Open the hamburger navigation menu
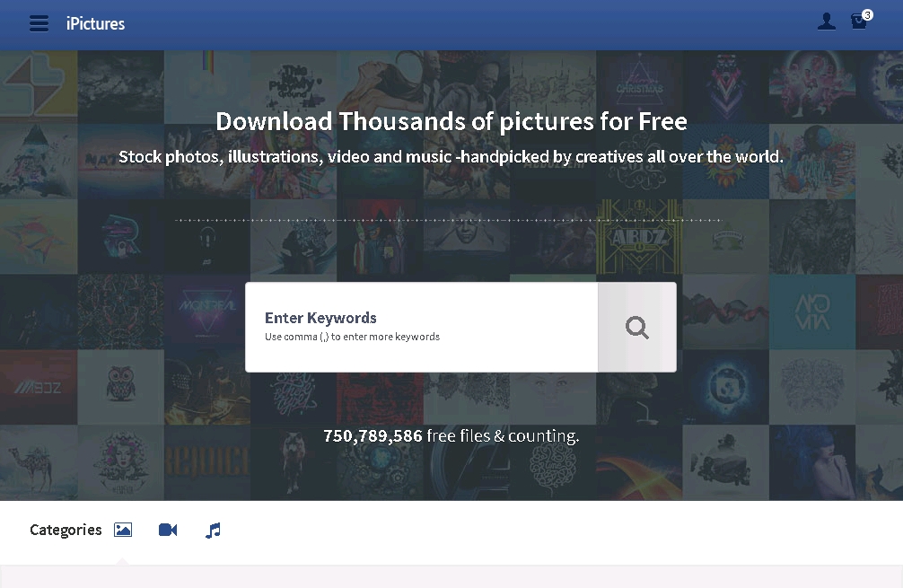The width and height of the screenshot is (903, 588). [39, 23]
